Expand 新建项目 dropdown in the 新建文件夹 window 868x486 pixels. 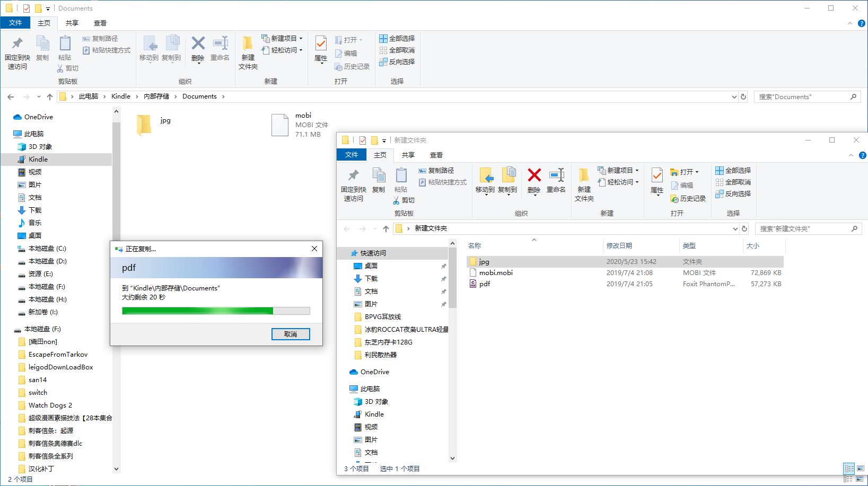pyautogui.click(x=619, y=170)
